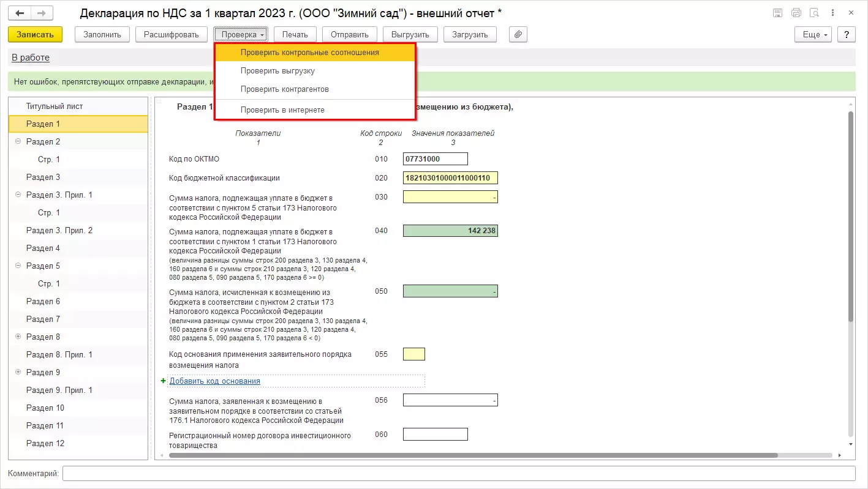The width and height of the screenshot is (868, 489).
Task: Click the Добавить код основания link
Action: click(215, 381)
